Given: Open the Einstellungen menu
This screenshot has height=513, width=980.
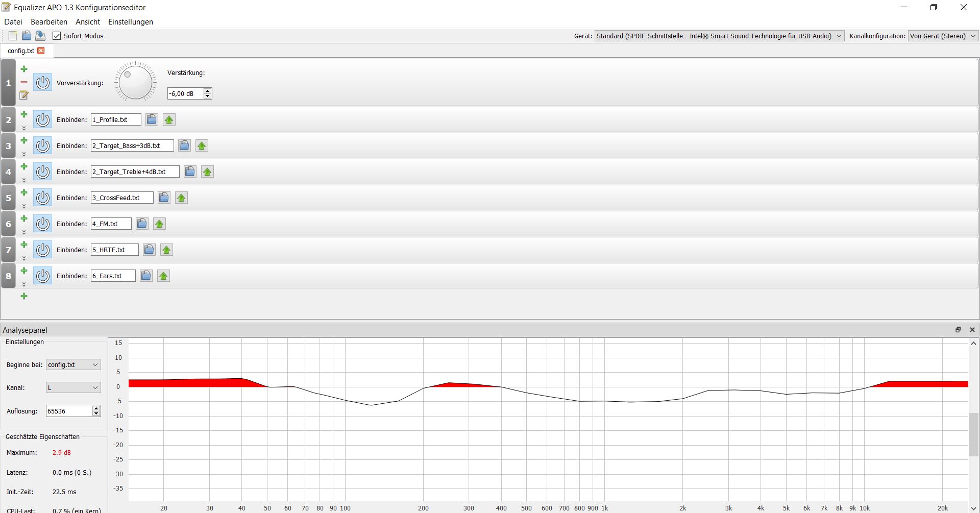Looking at the screenshot, I should pyautogui.click(x=131, y=22).
